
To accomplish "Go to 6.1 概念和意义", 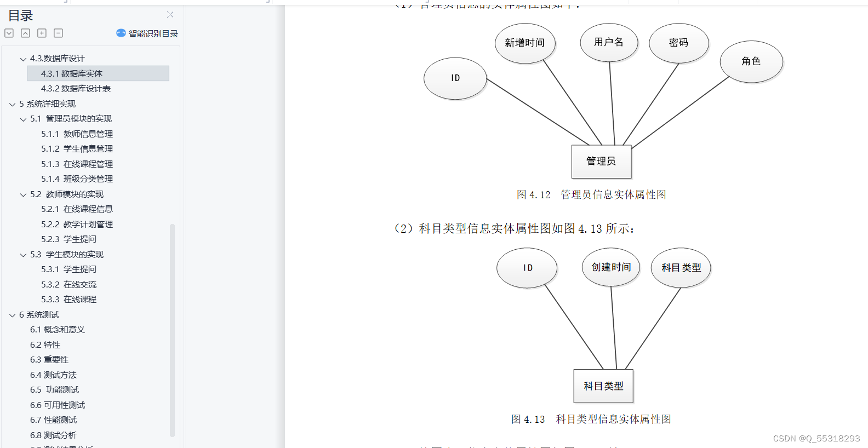I will [x=58, y=330].
